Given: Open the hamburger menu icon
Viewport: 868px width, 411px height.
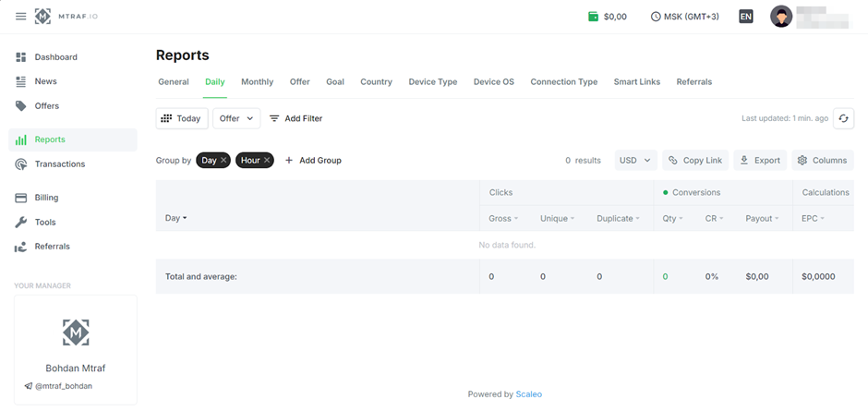Looking at the screenshot, I should click(x=21, y=17).
